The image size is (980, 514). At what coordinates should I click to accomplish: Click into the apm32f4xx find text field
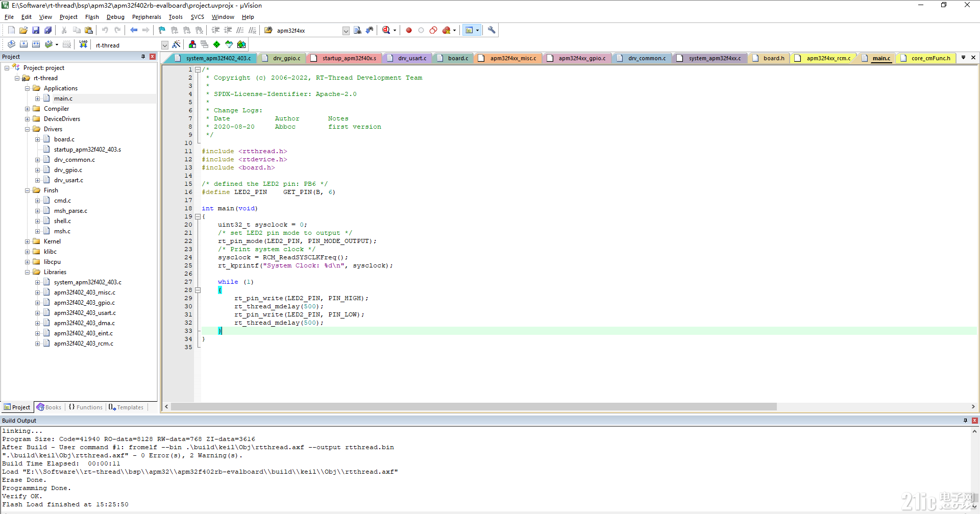pos(308,31)
